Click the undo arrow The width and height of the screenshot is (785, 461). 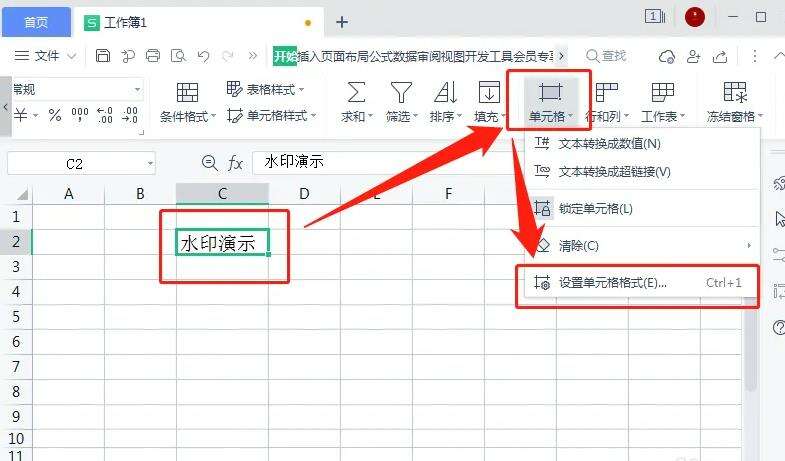(x=203, y=56)
